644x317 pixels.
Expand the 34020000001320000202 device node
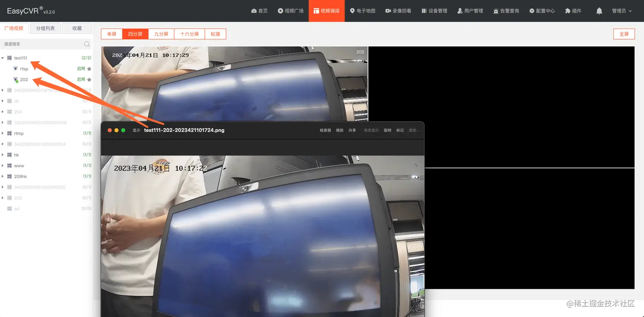(3, 187)
